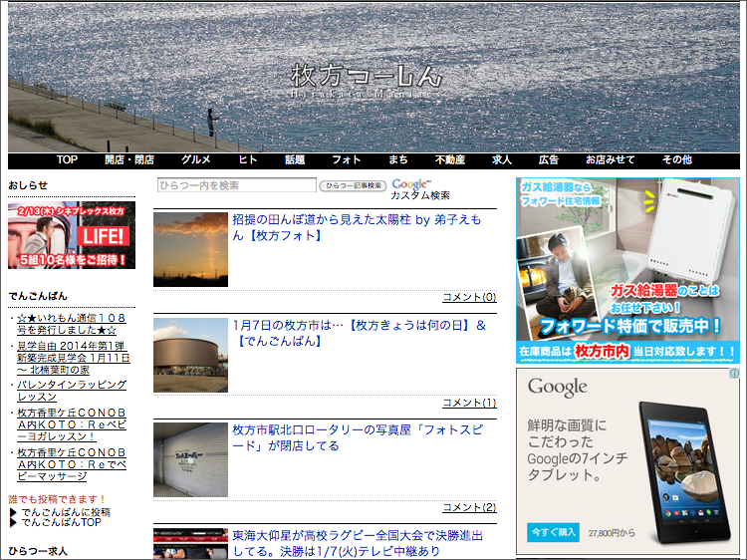Open バレンタインラッピングレッスン link
Screen dimensions: 747x560
(x=72, y=391)
